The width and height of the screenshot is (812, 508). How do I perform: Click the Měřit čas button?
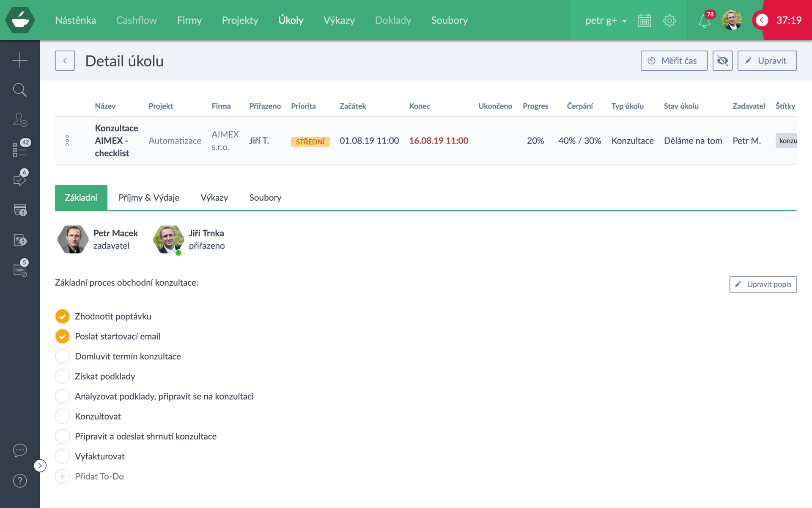point(674,61)
